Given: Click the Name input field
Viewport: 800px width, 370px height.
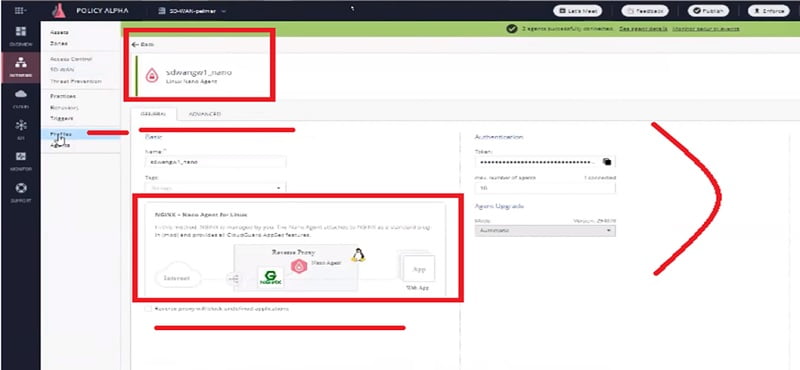Looking at the screenshot, I should 215,162.
